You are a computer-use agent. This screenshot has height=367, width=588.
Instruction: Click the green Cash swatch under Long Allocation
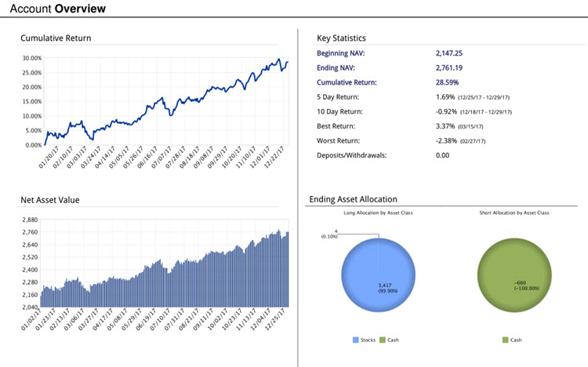click(384, 340)
